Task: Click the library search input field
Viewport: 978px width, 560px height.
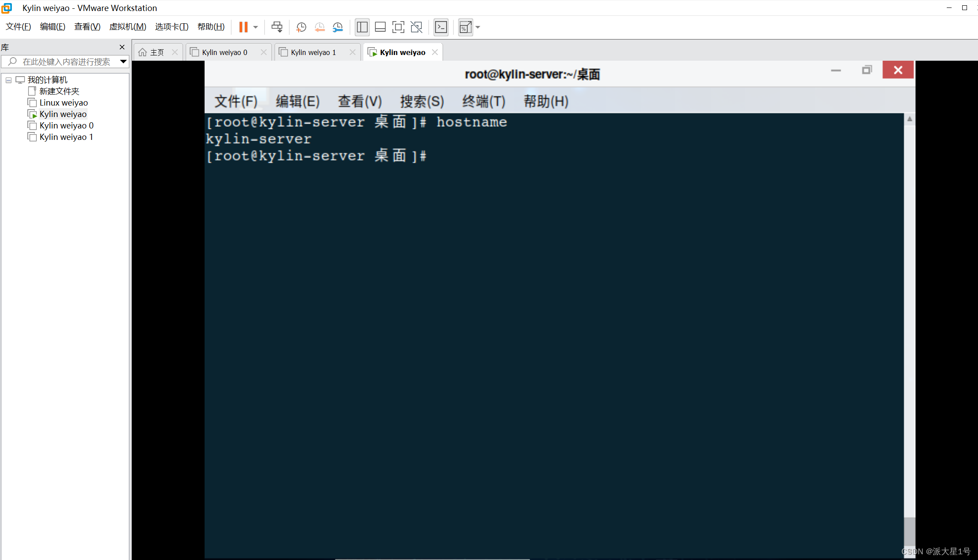Action: (x=66, y=62)
